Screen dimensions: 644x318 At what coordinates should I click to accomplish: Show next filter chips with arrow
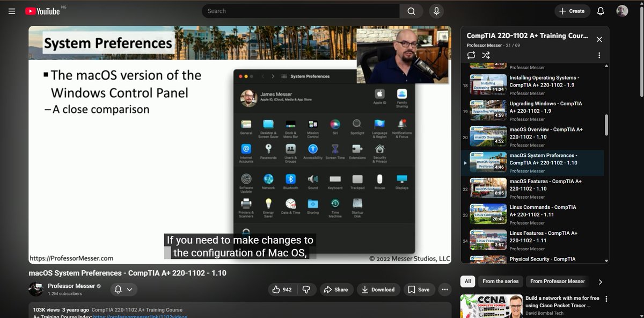click(x=600, y=282)
